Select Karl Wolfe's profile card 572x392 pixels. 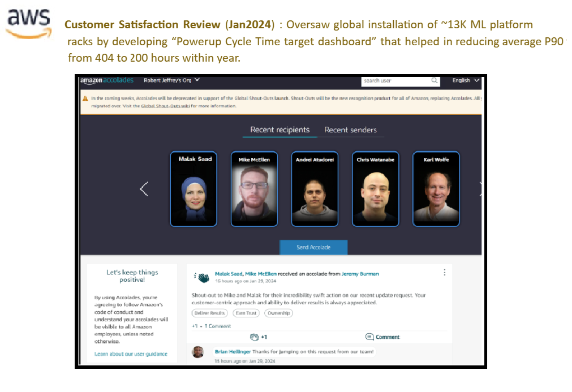coord(436,189)
